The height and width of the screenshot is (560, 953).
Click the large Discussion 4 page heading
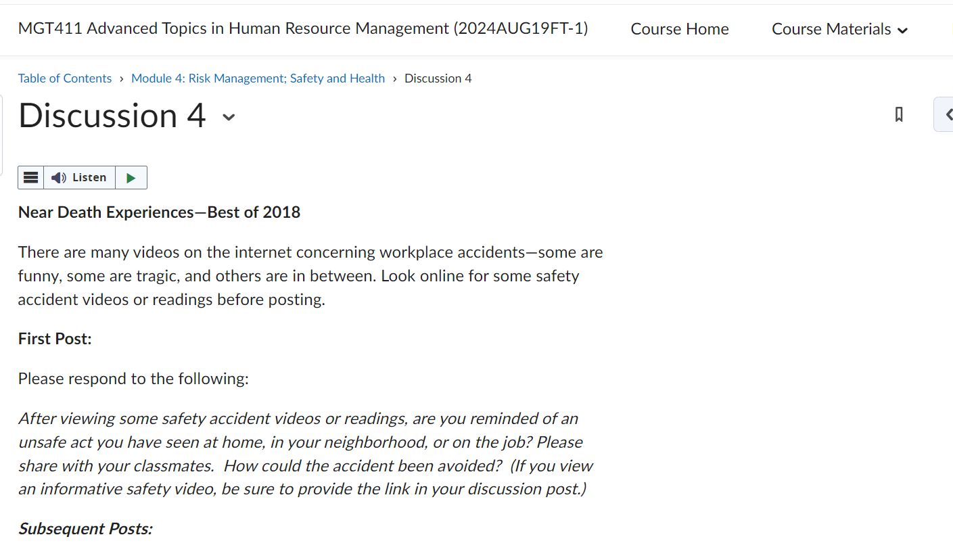click(x=112, y=116)
